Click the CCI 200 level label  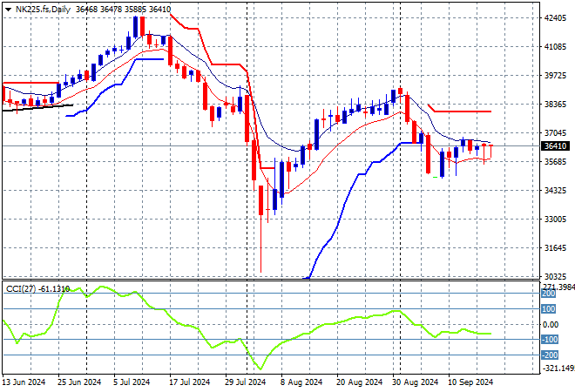click(549, 294)
